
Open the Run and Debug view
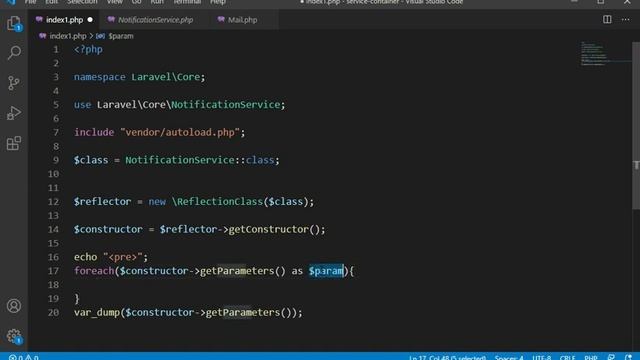pyautogui.click(x=14, y=113)
